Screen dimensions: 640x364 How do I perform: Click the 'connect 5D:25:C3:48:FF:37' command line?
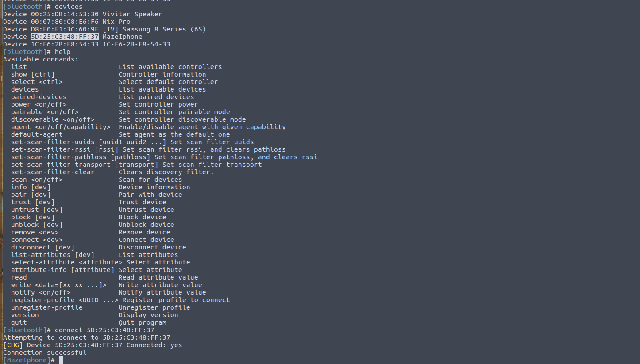104,330
